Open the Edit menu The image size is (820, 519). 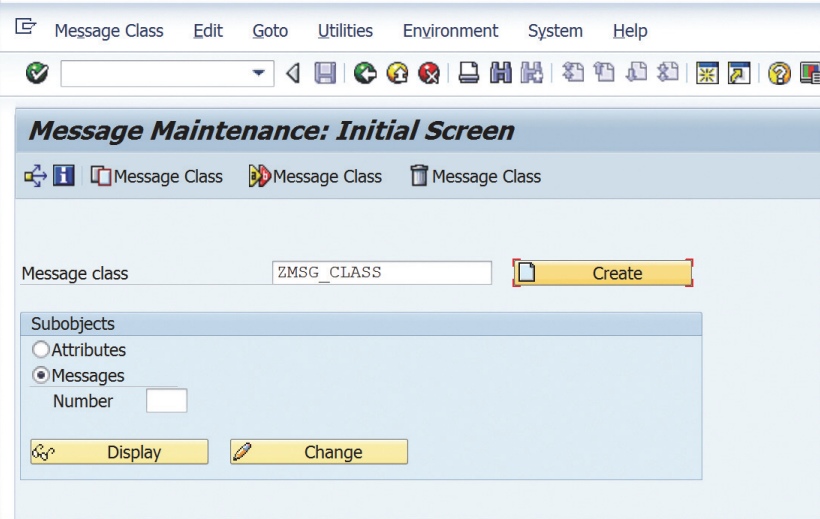click(208, 31)
